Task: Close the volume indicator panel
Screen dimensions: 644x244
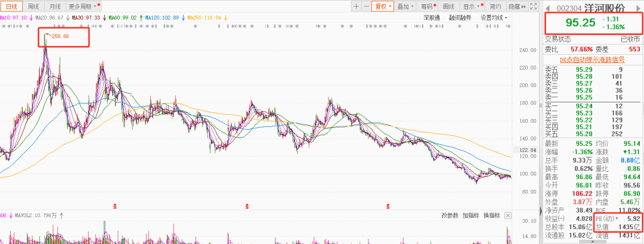Action: click(x=507, y=215)
